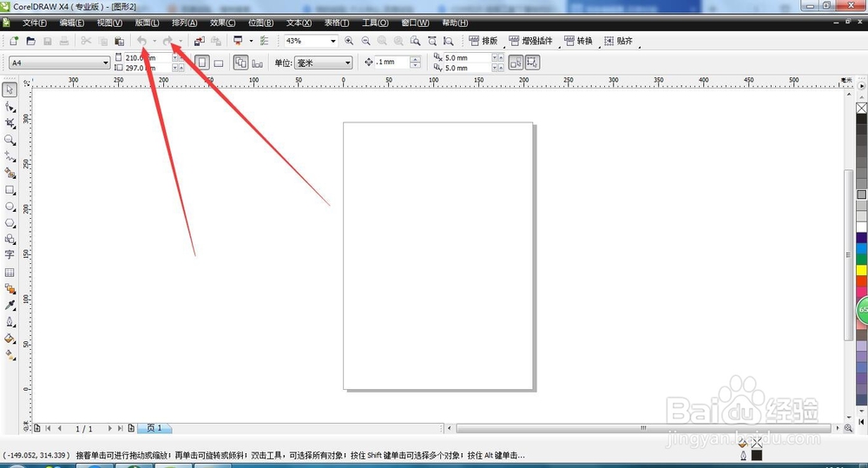Viewport: 868px width, 468px height.
Task: Click the Redo arrow button
Action: pos(168,41)
